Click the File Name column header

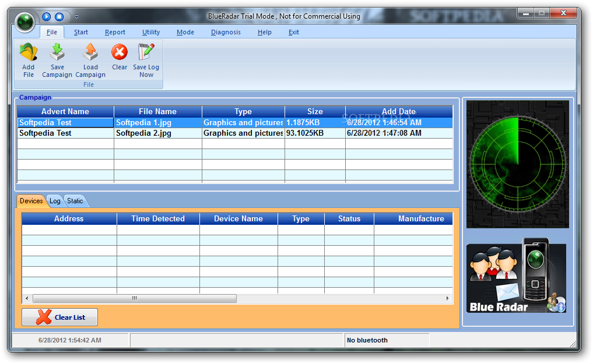157,111
